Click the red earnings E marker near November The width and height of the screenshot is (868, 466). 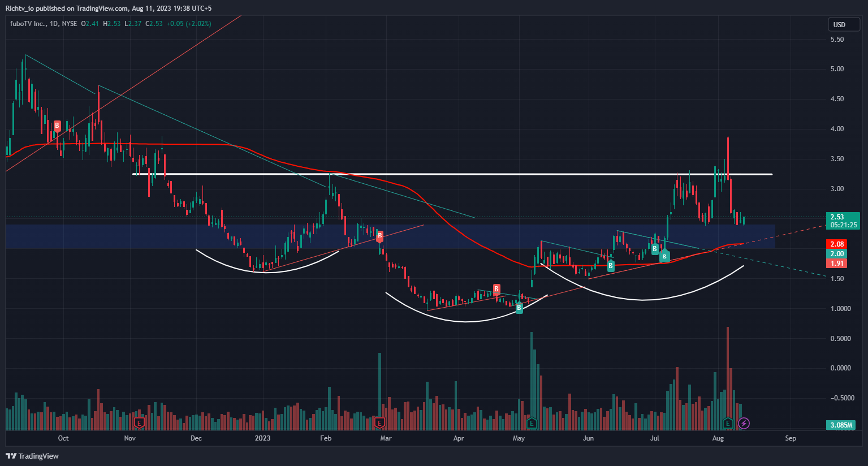pyautogui.click(x=139, y=422)
